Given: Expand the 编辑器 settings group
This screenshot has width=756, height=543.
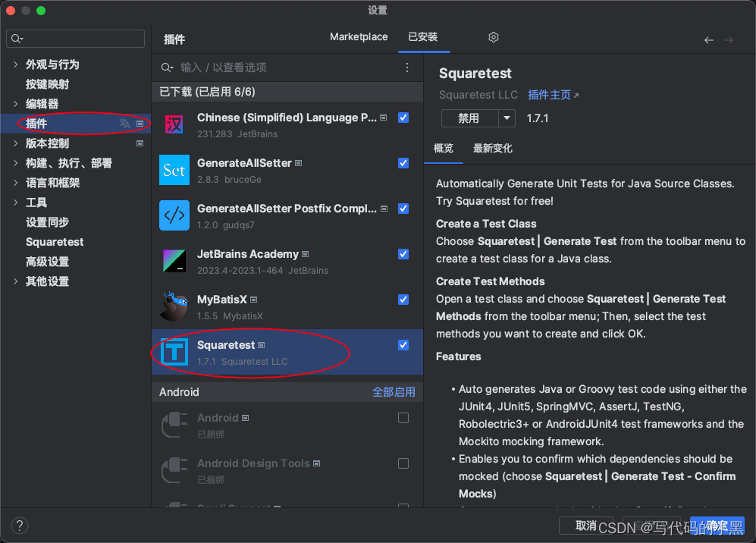Looking at the screenshot, I should pos(15,104).
